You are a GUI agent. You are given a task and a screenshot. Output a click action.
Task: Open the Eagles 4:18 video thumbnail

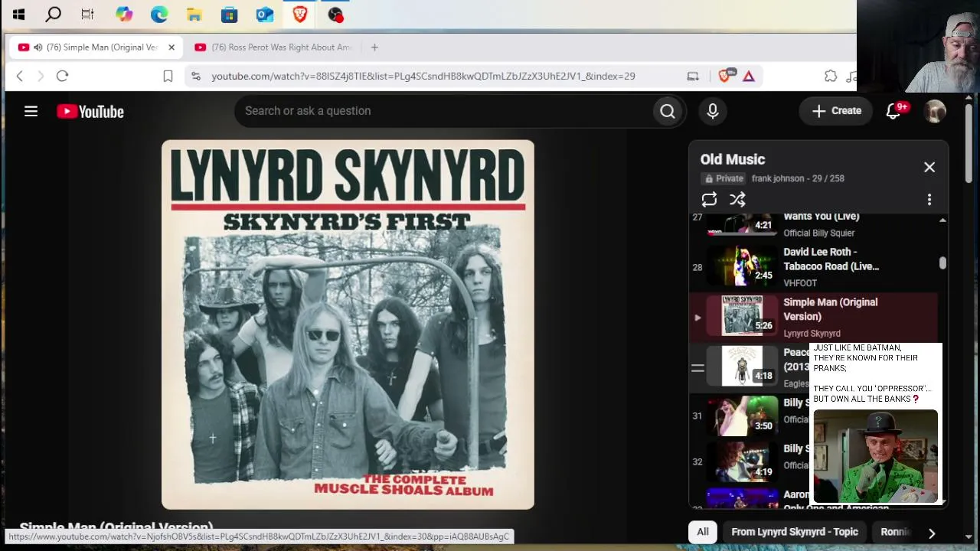tap(742, 366)
